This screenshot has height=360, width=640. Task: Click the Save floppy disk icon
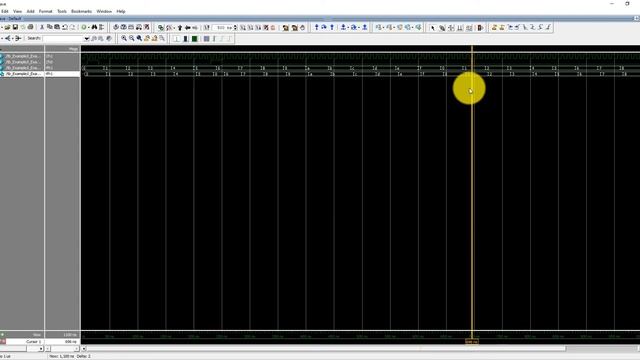click(15, 27)
